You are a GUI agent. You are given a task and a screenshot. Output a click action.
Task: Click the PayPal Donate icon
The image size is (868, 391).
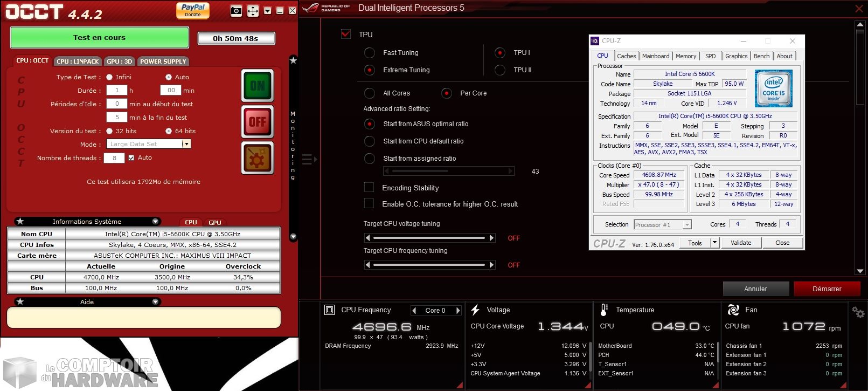tap(192, 10)
